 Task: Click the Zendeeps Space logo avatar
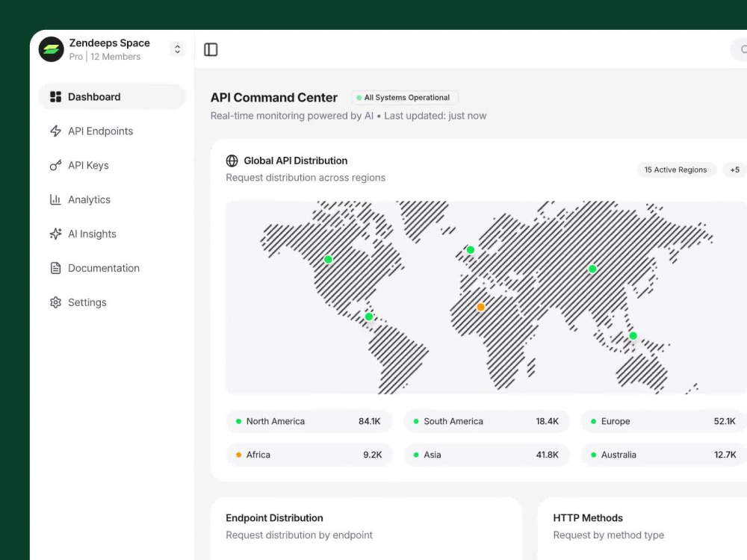[51, 49]
